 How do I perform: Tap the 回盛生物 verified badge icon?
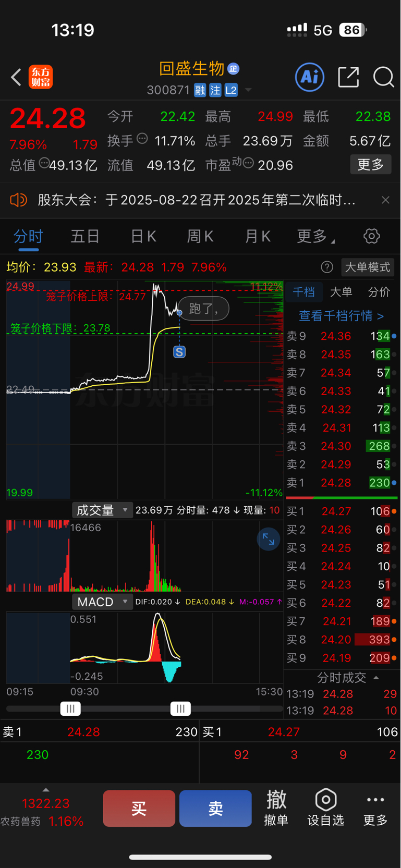coord(233,68)
